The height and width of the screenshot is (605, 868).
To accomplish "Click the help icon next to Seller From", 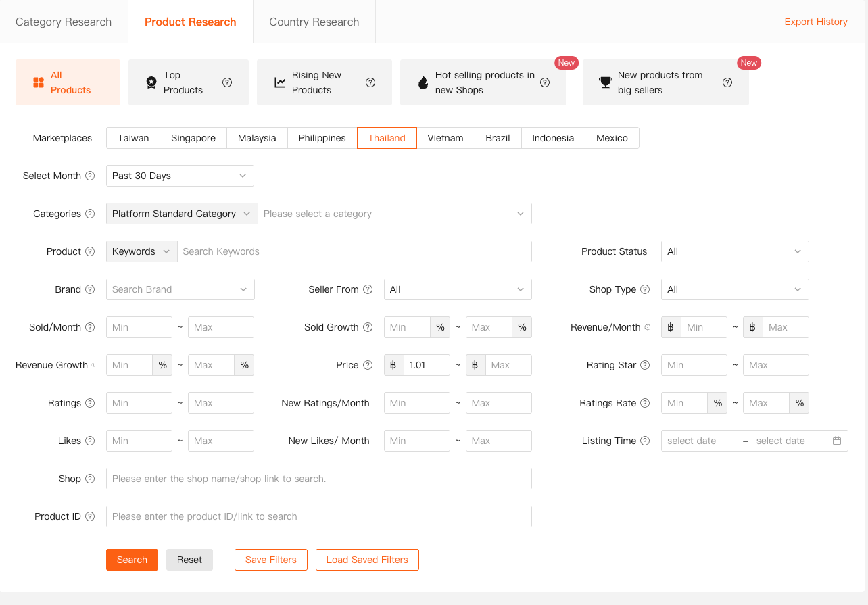I will point(368,289).
